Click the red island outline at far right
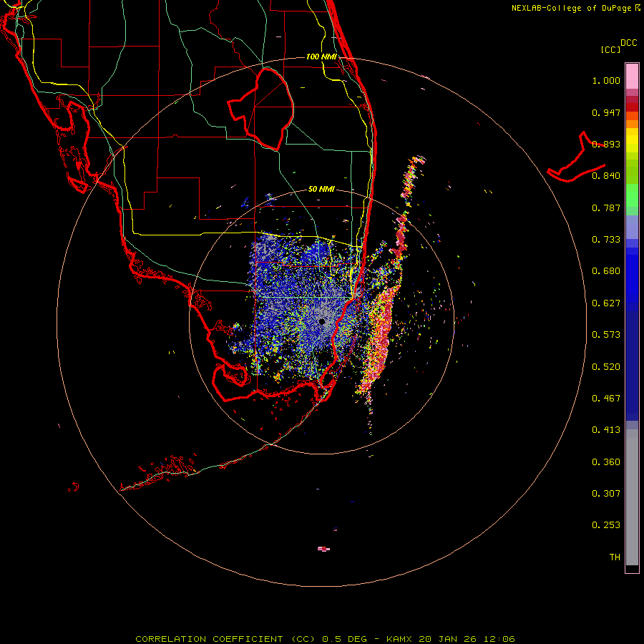This screenshot has height=644, width=644. (576, 157)
